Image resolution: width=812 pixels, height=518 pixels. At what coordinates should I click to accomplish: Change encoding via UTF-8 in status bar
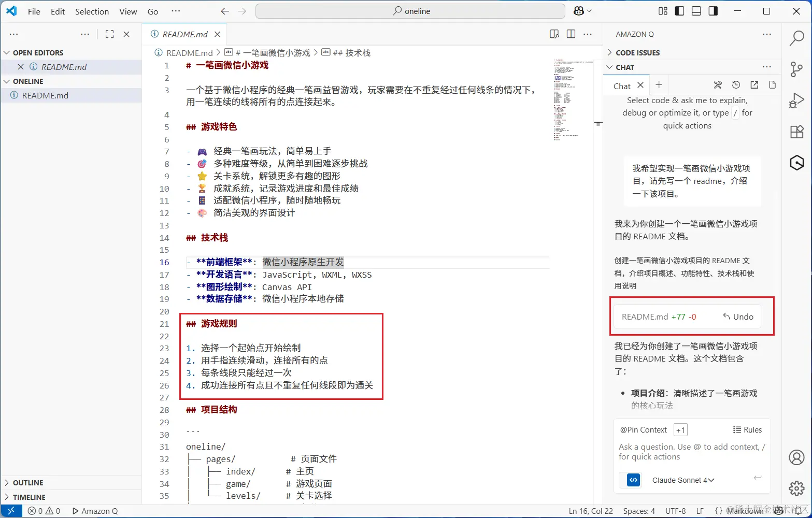click(x=675, y=511)
